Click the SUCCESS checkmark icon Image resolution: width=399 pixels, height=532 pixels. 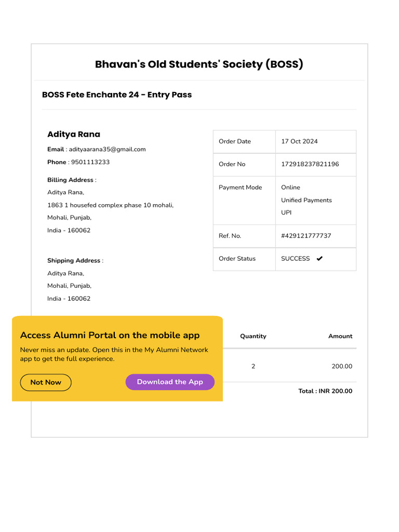point(320,259)
